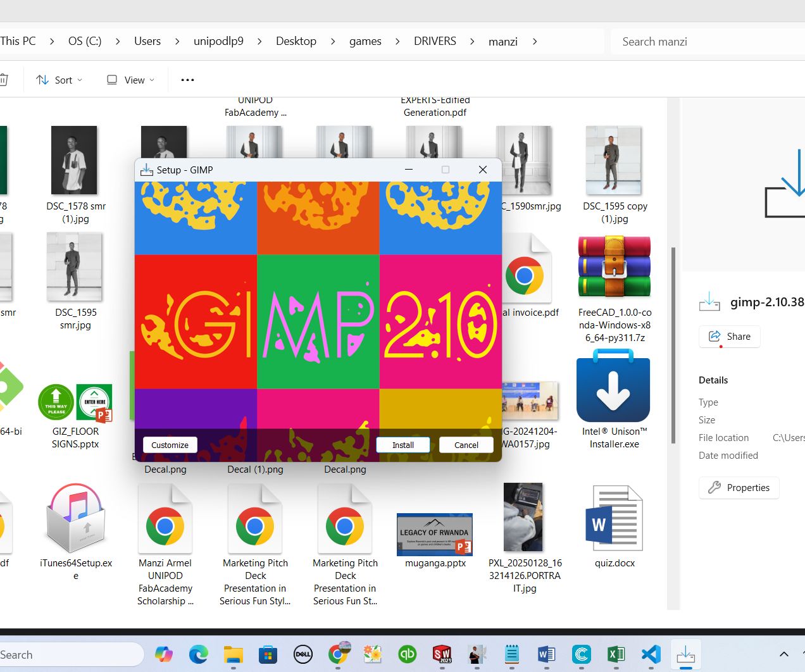Screen dimensions: 805x672
Task: Select Intel Unison Installer.exe icon
Action: (x=614, y=386)
